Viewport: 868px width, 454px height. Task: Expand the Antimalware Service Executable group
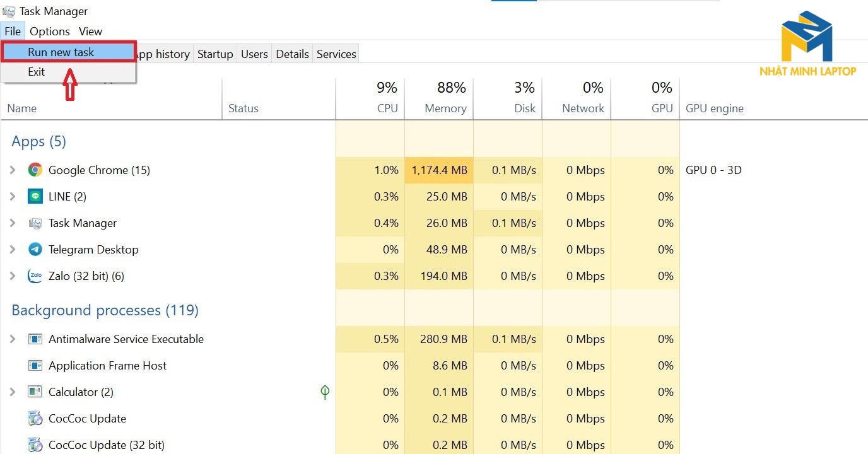(12, 339)
